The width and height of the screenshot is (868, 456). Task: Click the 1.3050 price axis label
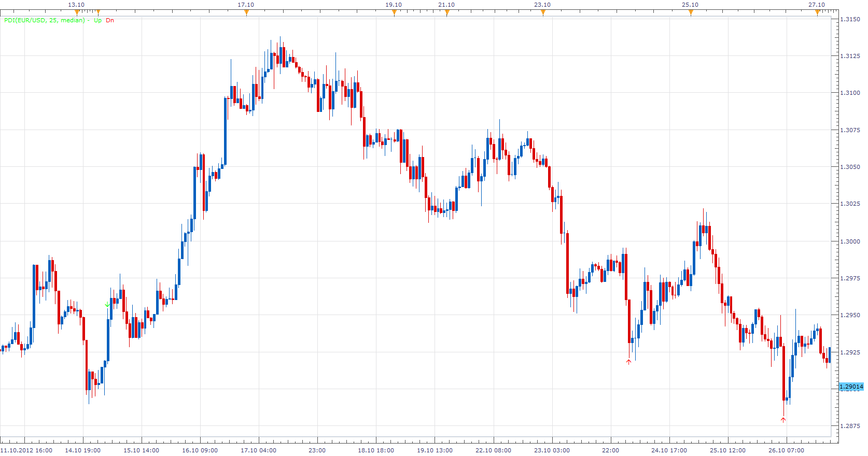click(x=850, y=167)
